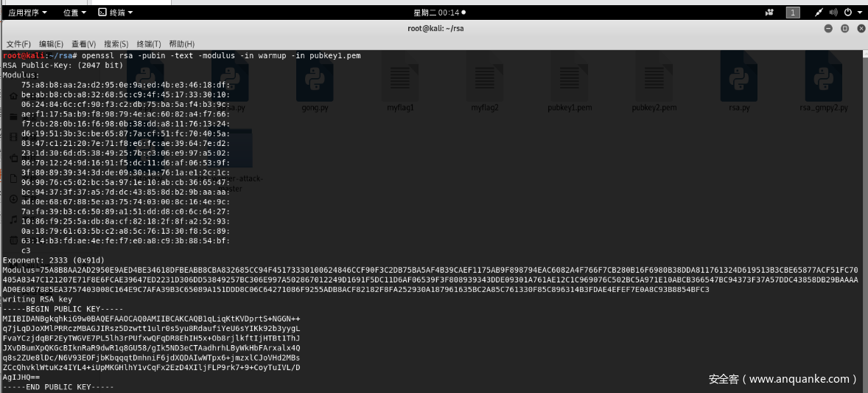Open the 终端 app menu in top bar
Image resolution: width=868 pixels, height=393 pixels.
click(116, 13)
